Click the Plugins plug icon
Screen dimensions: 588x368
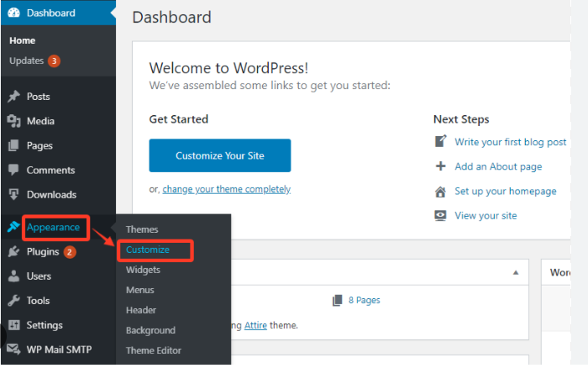tap(13, 251)
